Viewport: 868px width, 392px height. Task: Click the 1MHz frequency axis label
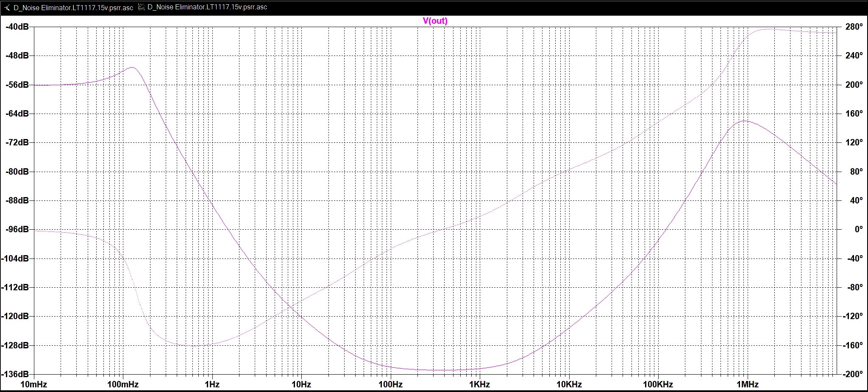point(747,385)
